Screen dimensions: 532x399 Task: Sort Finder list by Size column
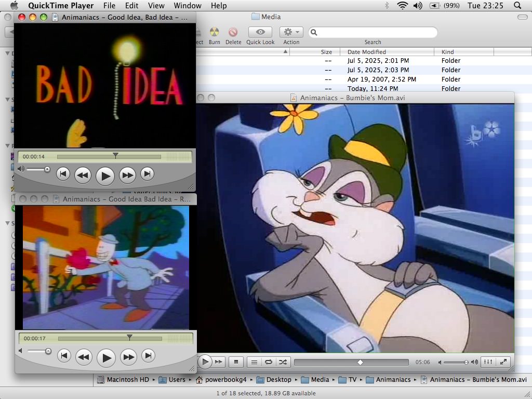point(314,52)
